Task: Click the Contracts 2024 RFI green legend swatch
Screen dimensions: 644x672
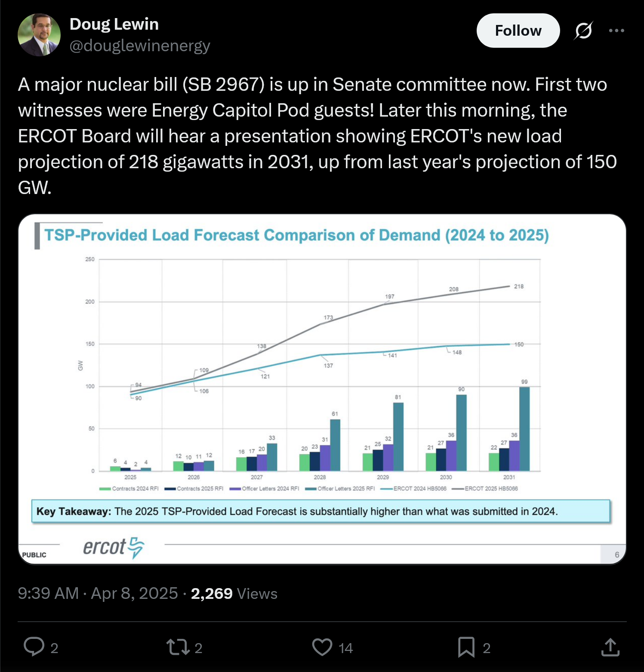Action: click(x=105, y=489)
